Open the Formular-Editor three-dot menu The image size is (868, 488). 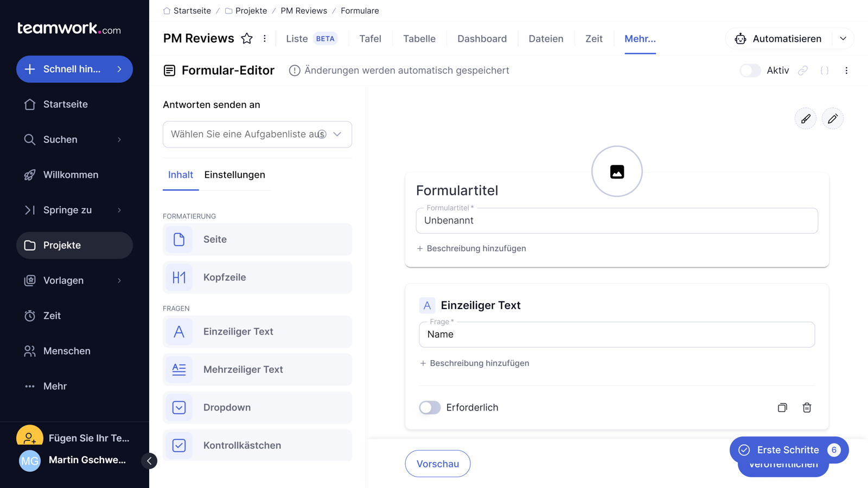846,70
